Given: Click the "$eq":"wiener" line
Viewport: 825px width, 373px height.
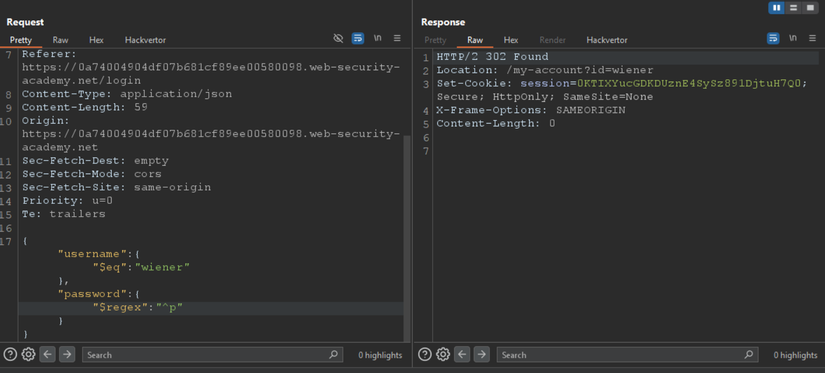Looking at the screenshot, I should pyautogui.click(x=141, y=268).
